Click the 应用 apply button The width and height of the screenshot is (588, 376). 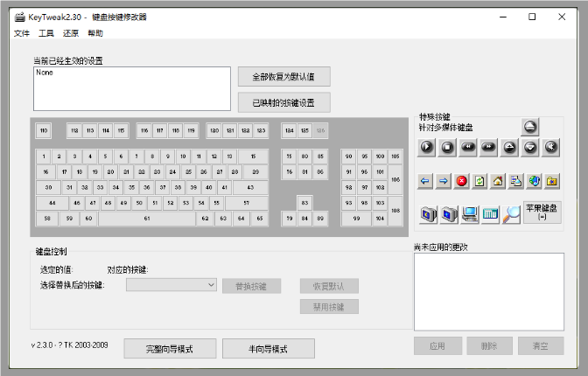point(437,345)
